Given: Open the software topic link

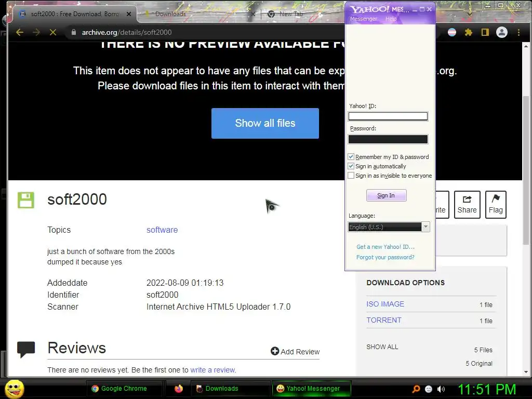Looking at the screenshot, I should pyautogui.click(x=162, y=230).
